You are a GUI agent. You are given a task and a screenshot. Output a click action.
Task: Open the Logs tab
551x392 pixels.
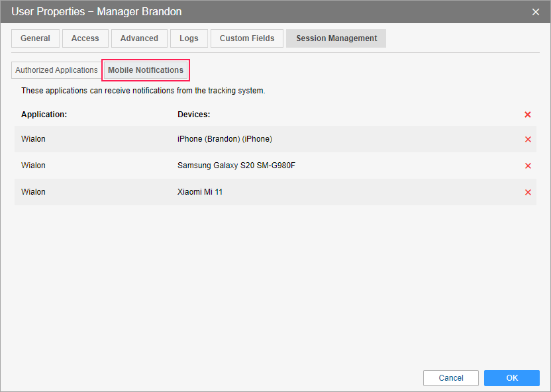point(189,38)
